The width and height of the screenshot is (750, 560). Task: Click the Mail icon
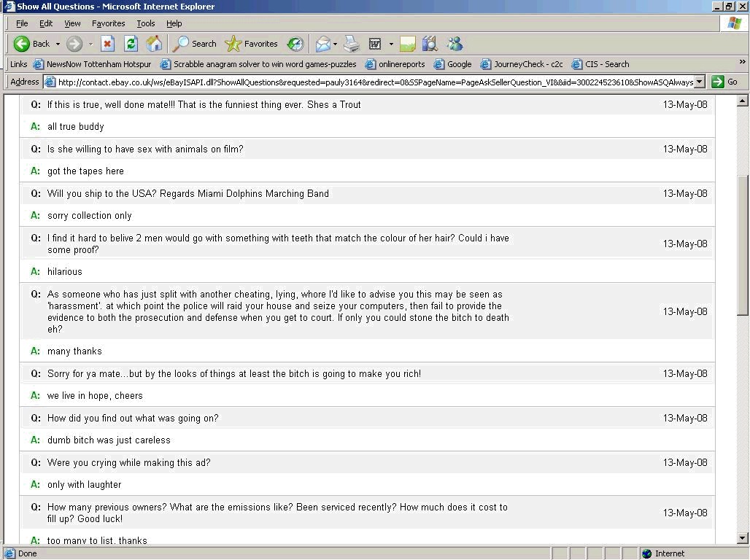322,44
